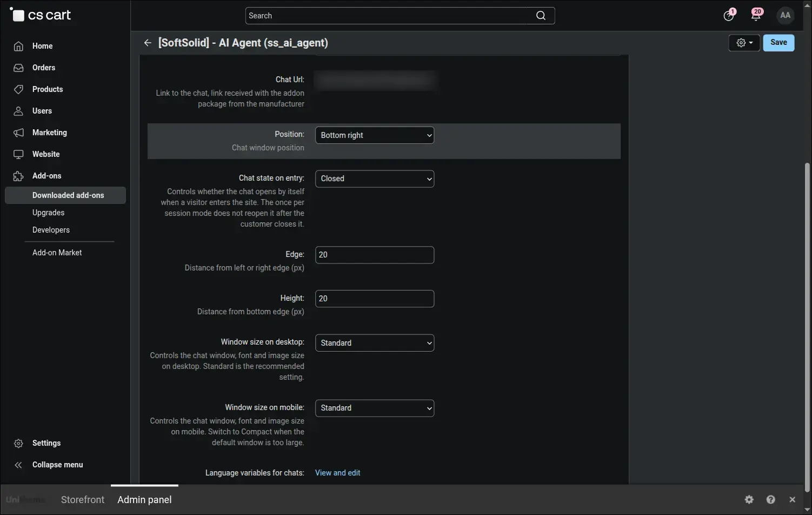Viewport: 812px width, 515px height.
Task: Click the addon title heading text
Action: tap(243, 43)
